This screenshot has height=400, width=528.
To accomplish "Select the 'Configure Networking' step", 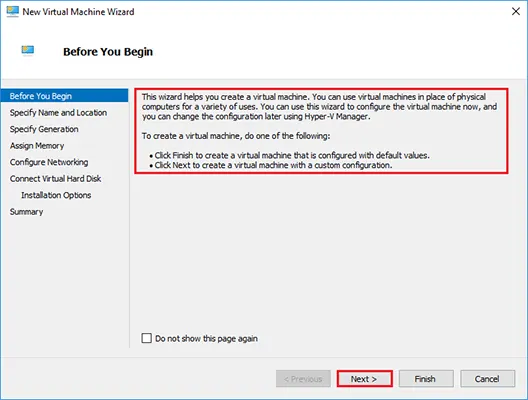I will (x=49, y=162).
